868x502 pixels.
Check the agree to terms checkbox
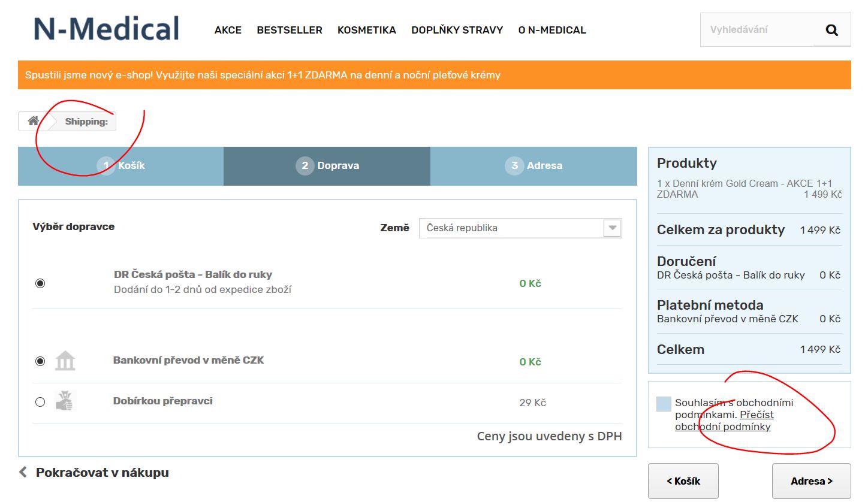pos(664,404)
